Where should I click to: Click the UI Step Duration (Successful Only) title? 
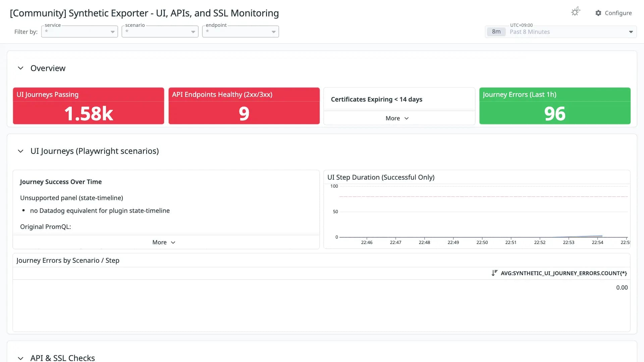coord(381,177)
